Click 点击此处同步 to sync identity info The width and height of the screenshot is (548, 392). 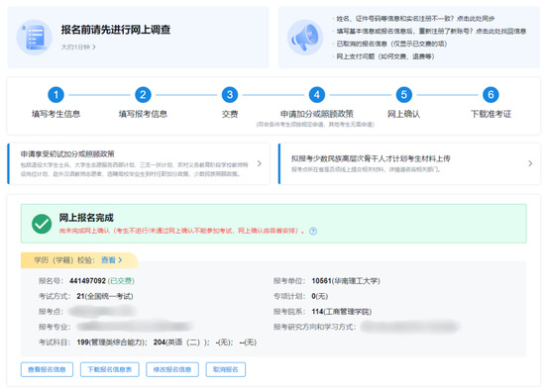pos(476,19)
